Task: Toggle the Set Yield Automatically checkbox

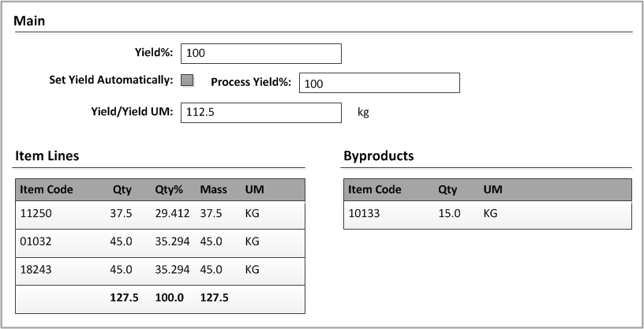Action: (x=187, y=80)
